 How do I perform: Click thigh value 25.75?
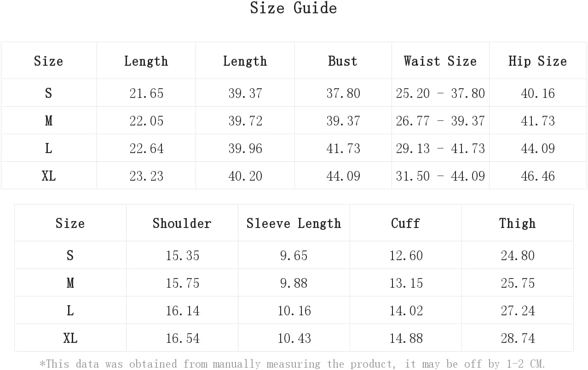(518, 283)
